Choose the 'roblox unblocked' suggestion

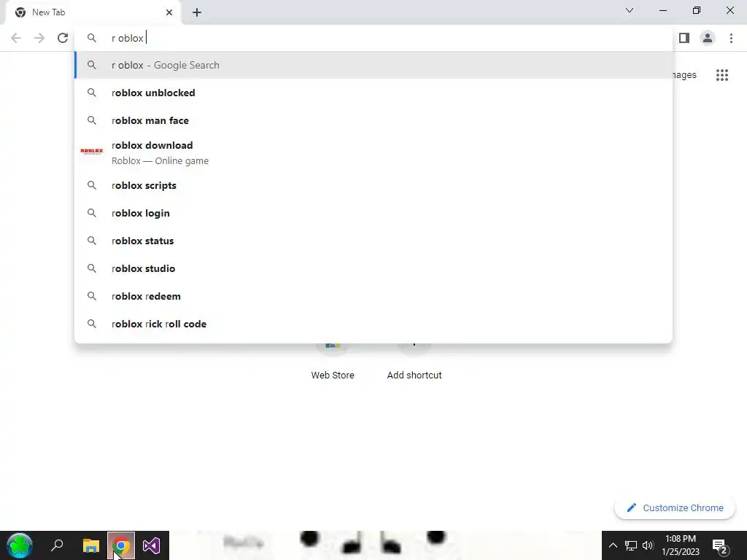point(373,93)
